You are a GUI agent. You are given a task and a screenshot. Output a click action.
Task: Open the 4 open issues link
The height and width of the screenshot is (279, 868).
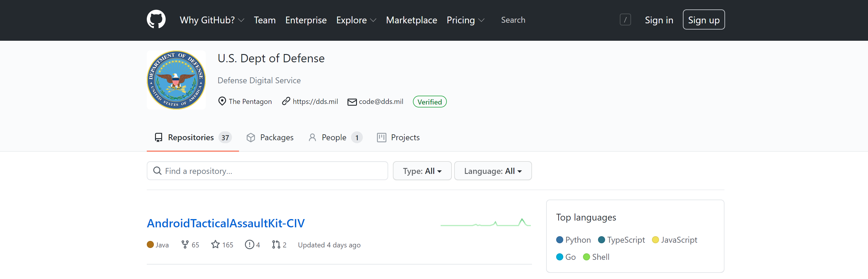(252, 245)
